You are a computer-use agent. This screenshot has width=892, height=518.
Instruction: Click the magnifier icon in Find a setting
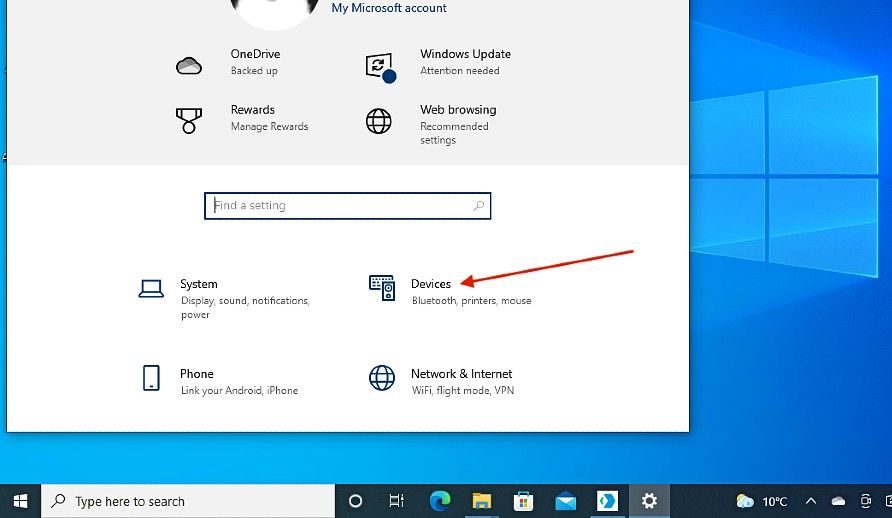click(478, 205)
